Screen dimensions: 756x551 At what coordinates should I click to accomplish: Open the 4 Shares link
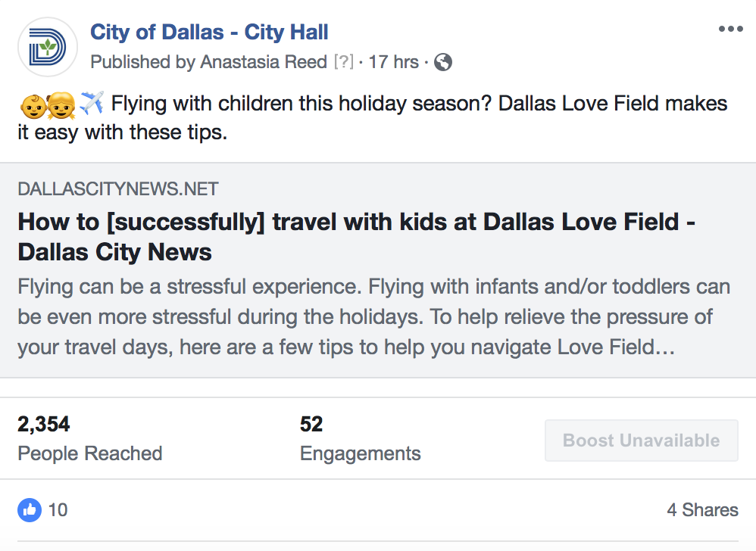point(702,510)
